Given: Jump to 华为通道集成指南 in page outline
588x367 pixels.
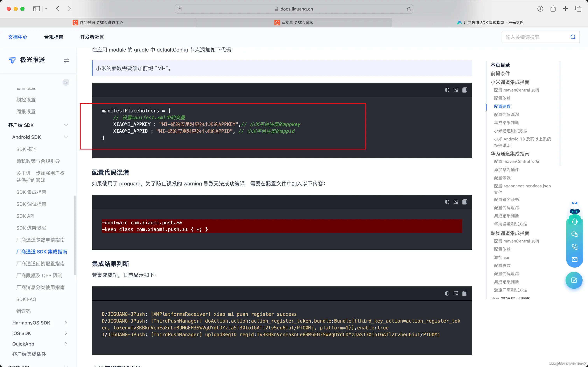Looking at the screenshot, I should (x=510, y=154).
